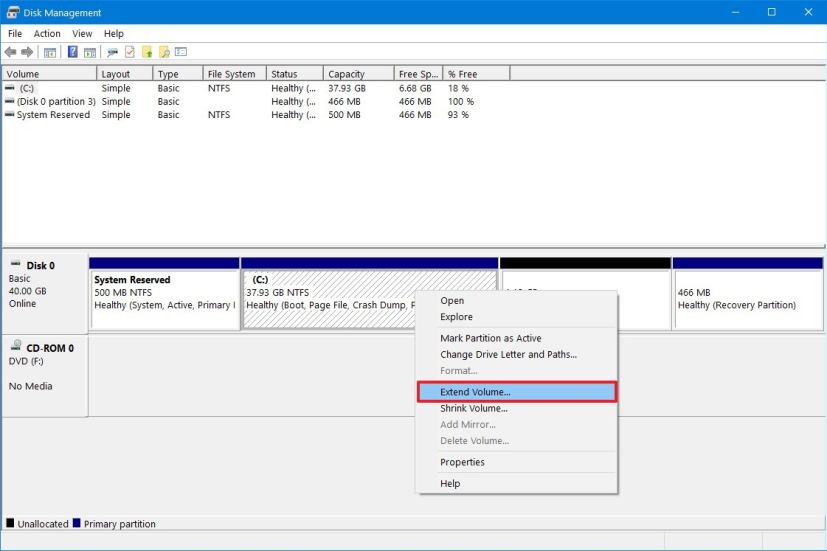827x551 pixels.
Task: Choose Explore from the context menu
Action: 516,317
